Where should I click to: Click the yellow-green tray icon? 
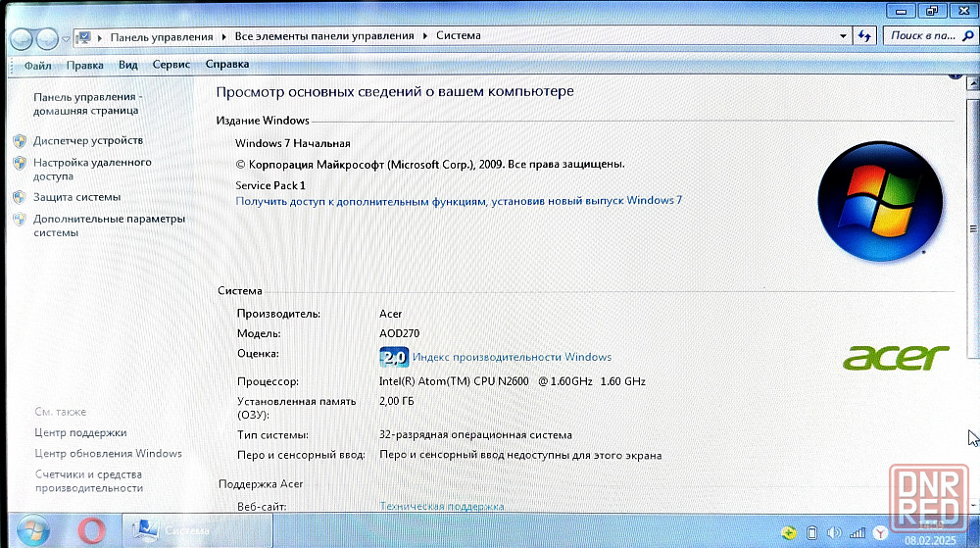click(x=788, y=533)
